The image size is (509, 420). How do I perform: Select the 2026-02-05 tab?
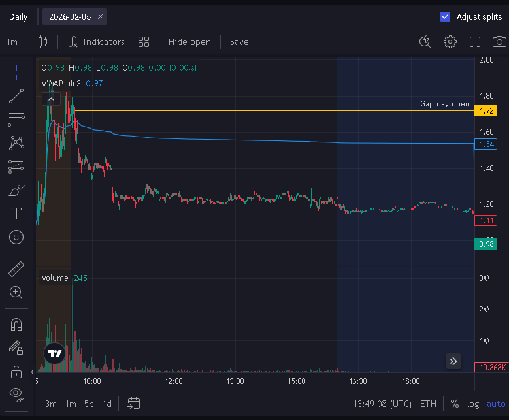(70, 16)
